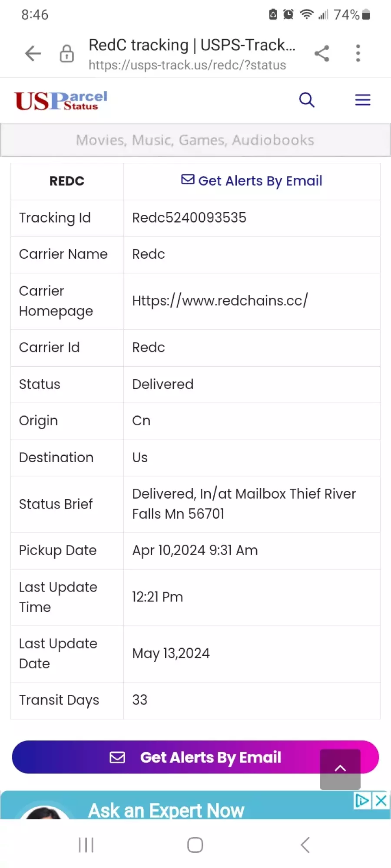391x868 pixels.
Task: Tap the purple Get Alerts By Email button
Action: [x=195, y=757]
